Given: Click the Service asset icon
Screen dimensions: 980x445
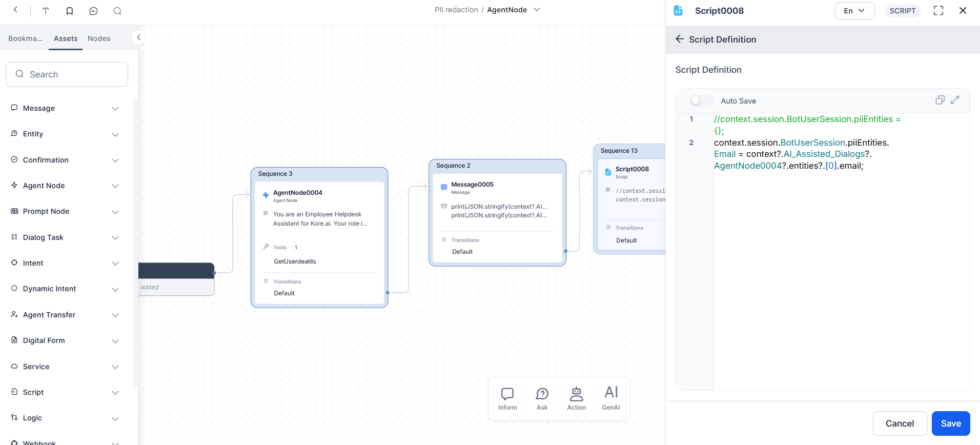Looking at the screenshot, I should click(x=14, y=366).
